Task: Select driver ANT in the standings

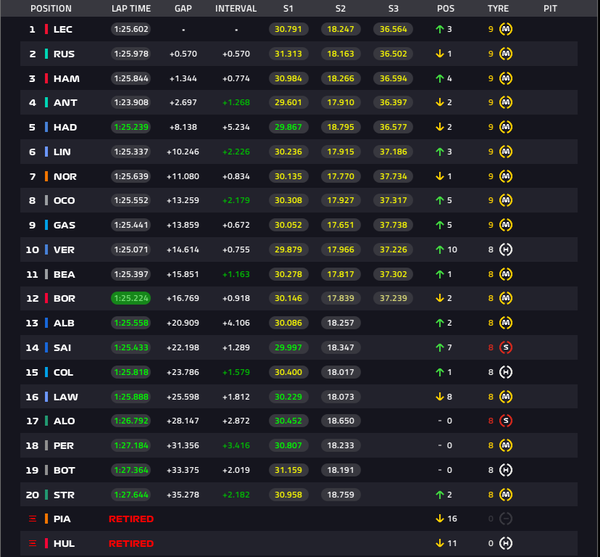Action: 65,103
